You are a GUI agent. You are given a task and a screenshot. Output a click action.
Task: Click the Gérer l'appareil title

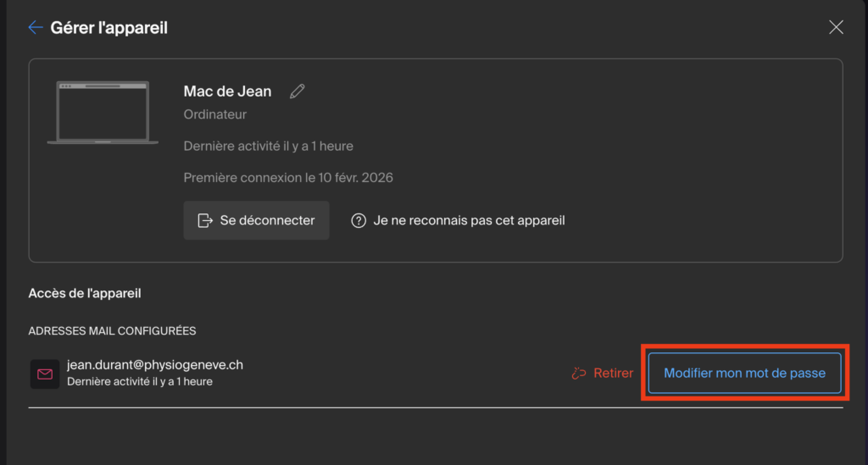109,28
